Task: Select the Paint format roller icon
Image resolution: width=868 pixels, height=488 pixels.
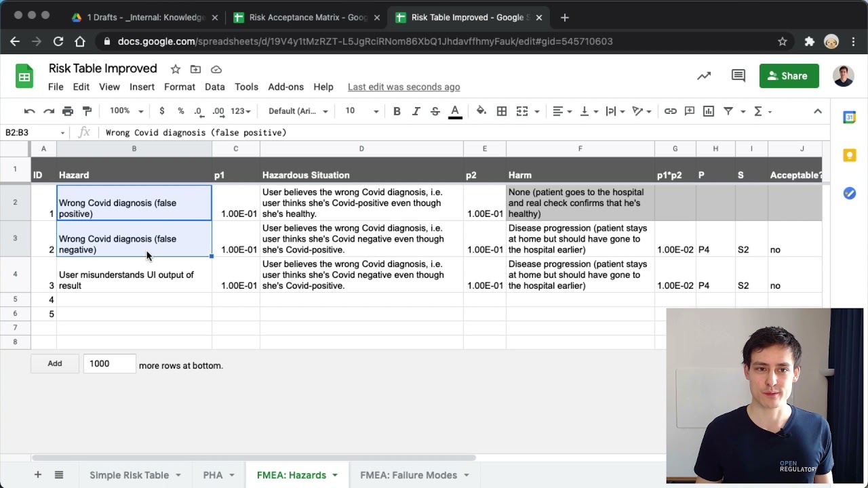Action: 87,111
